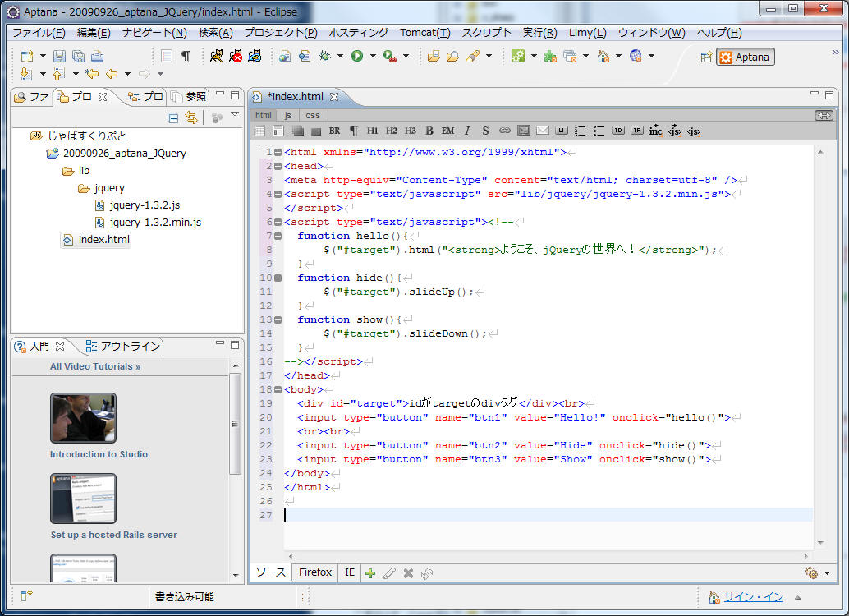849x616 pixels.
Task: Switch to the Firefox preview tab
Action: tap(315, 572)
